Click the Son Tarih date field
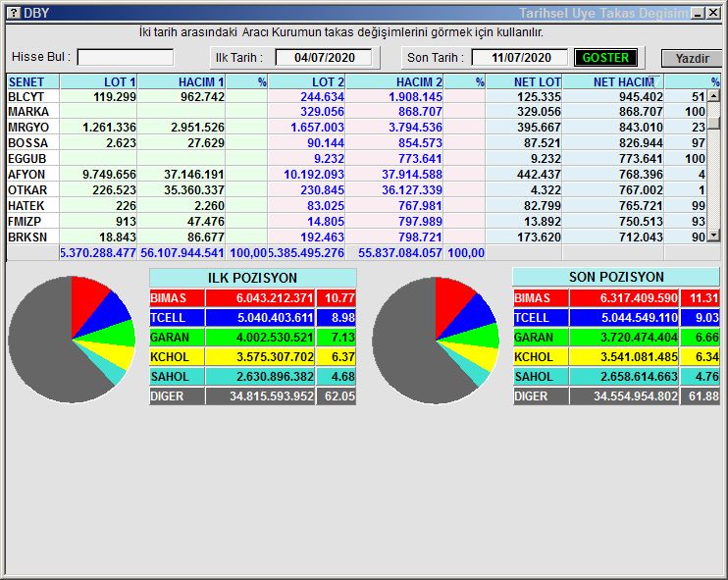The width and height of the screenshot is (728, 580). pos(520,58)
